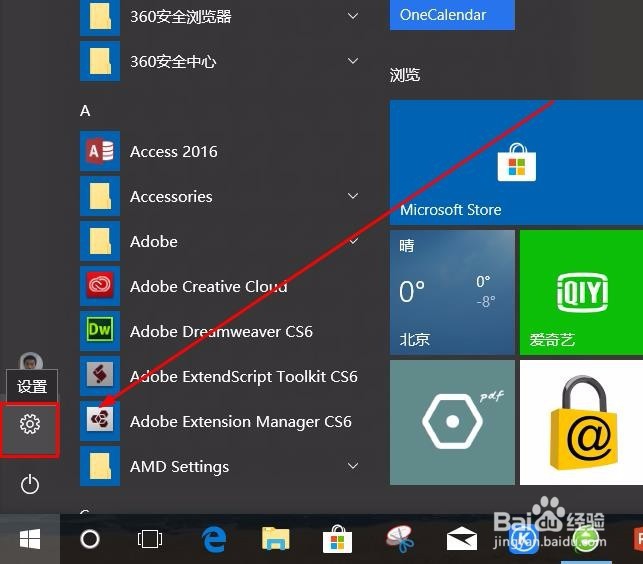643x564 pixels.
Task: Open File Explorer from taskbar
Action: pyautogui.click(x=276, y=539)
